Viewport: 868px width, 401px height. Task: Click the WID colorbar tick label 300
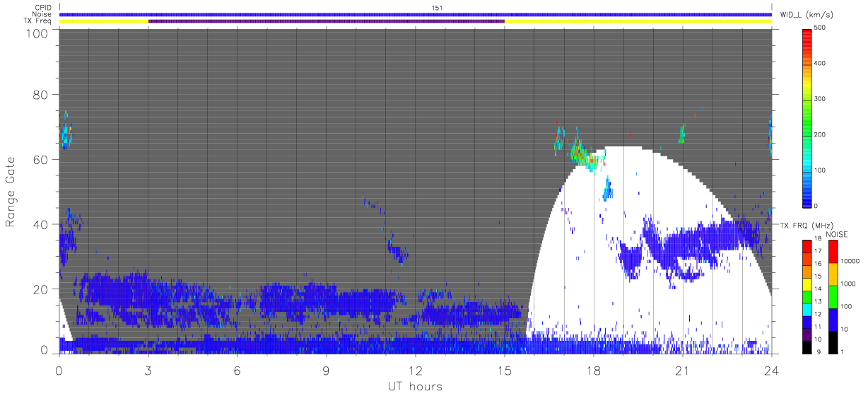point(821,99)
